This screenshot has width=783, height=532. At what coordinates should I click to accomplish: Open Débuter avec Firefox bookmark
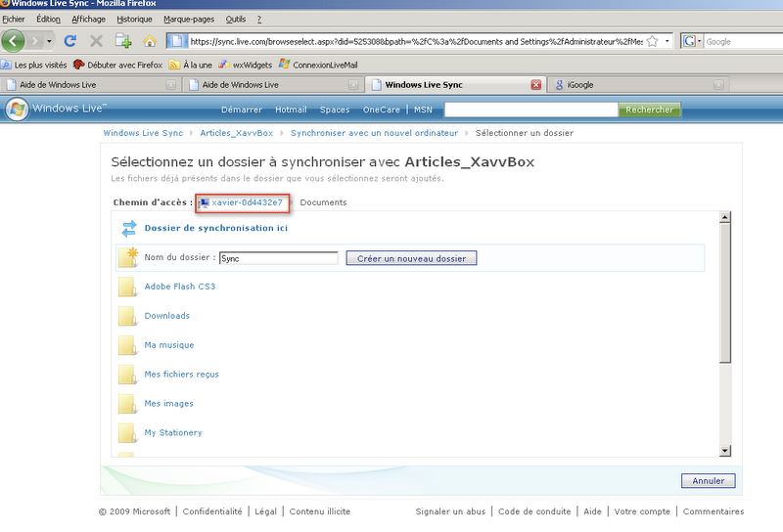point(117,65)
